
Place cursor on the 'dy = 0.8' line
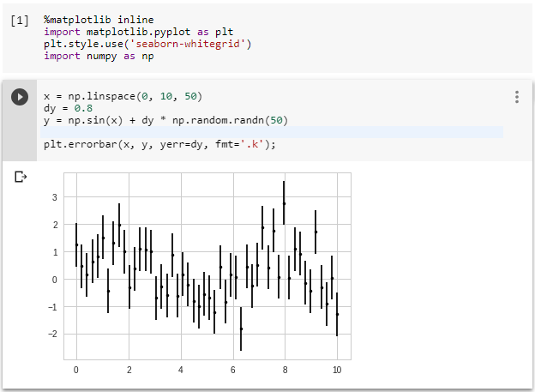tap(68, 108)
